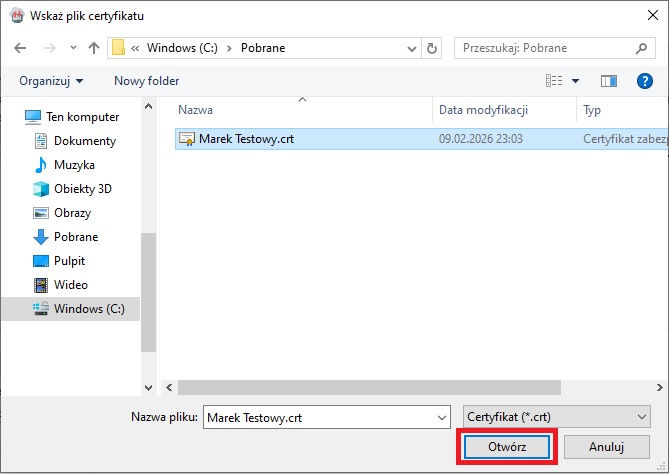This screenshot has width=669, height=474.
Task: Toggle the preview pane icon
Action: point(608,80)
